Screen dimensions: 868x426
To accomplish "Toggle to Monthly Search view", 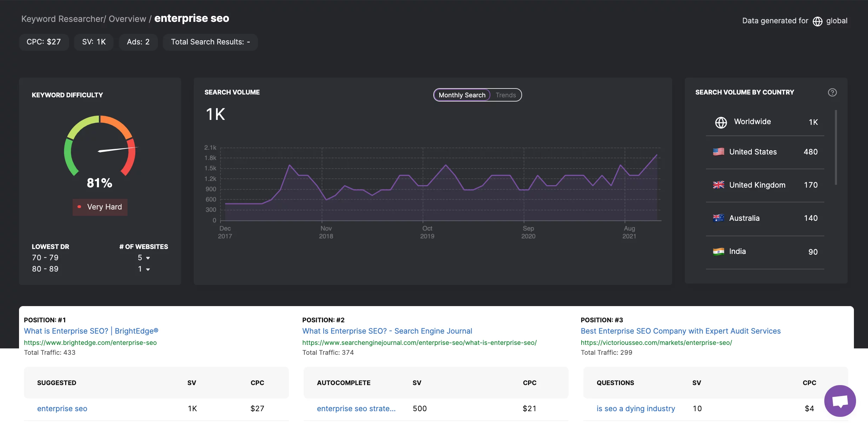I will (x=461, y=94).
